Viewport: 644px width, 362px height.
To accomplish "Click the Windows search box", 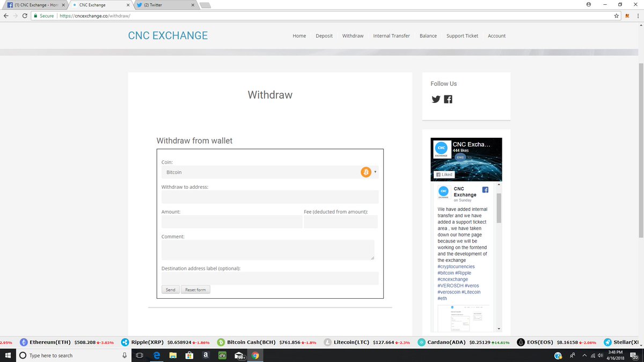I will click(72, 355).
